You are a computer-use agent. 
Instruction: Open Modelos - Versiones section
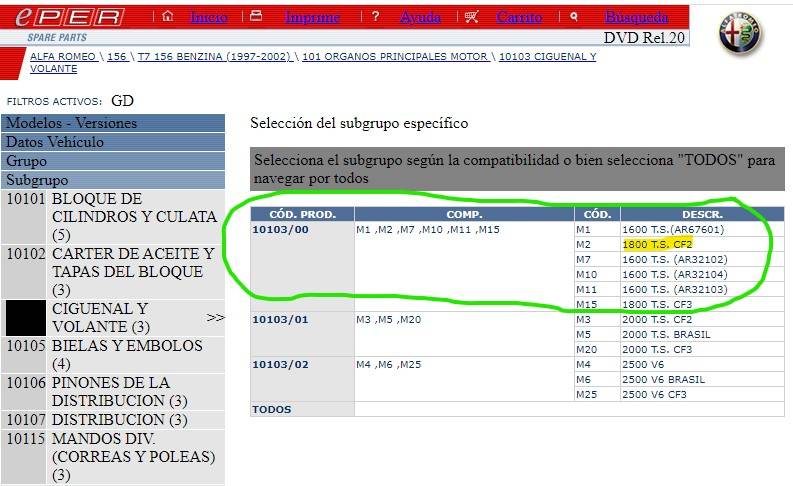113,123
